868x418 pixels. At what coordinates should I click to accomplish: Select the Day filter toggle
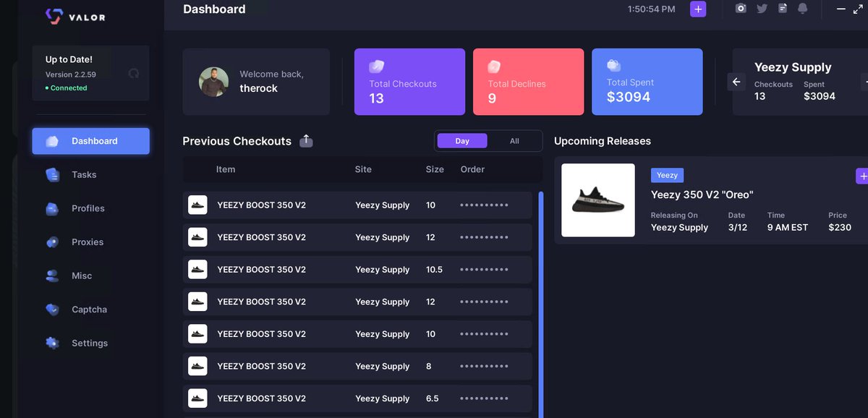click(x=462, y=141)
